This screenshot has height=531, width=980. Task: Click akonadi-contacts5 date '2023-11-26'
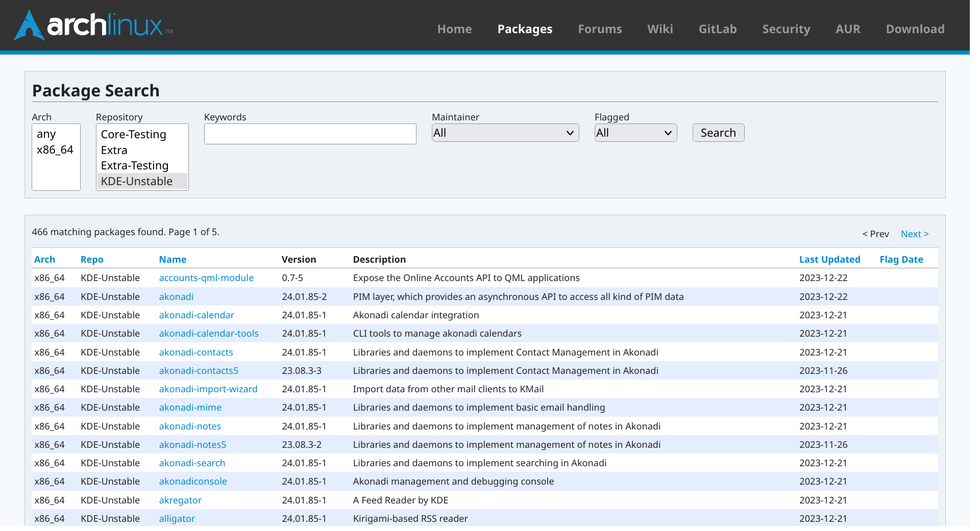pyautogui.click(x=823, y=370)
